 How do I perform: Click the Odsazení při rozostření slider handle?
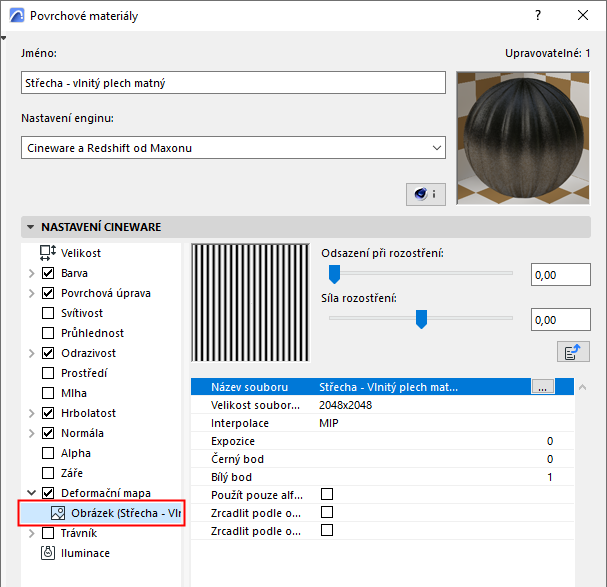coord(334,274)
